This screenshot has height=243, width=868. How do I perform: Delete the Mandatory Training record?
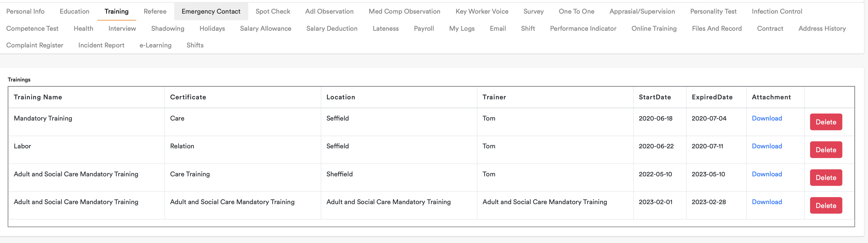tap(826, 122)
